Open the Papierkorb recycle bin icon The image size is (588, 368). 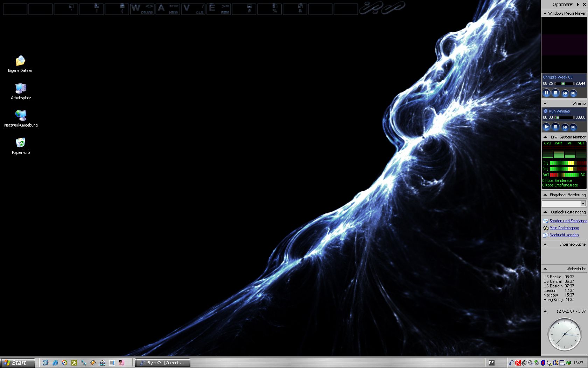[21, 143]
